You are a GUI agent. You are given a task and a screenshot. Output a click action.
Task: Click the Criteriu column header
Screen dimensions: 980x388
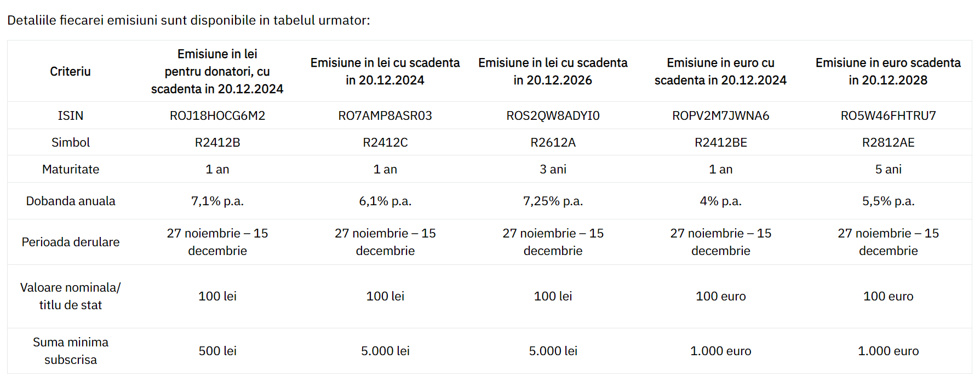tap(70, 71)
